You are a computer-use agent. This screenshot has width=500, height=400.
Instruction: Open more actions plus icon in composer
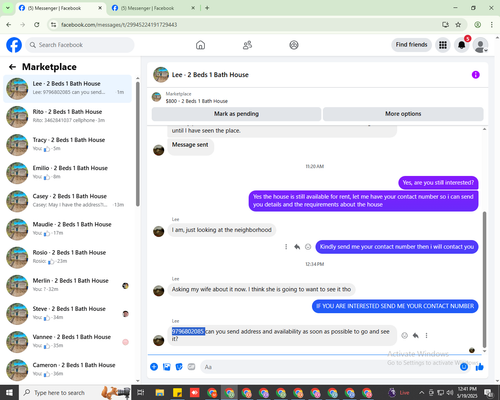tap(154, 367)
